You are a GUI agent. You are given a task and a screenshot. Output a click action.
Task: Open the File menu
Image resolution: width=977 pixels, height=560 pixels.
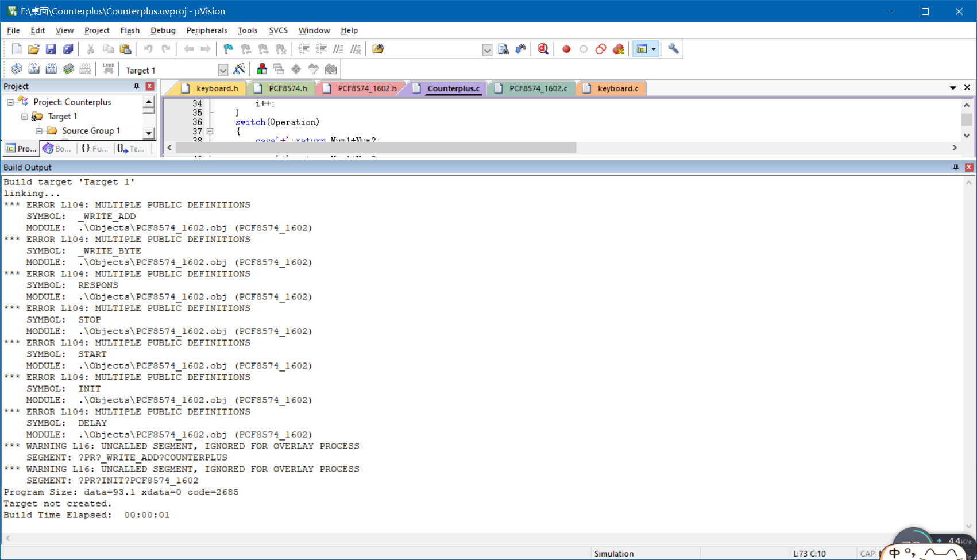[13, 30]
